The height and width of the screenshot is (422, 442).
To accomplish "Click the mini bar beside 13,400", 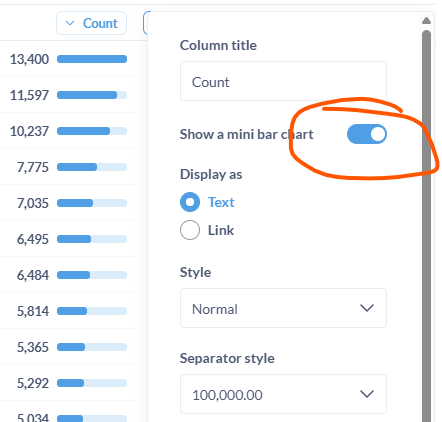I will click(92, 59).
